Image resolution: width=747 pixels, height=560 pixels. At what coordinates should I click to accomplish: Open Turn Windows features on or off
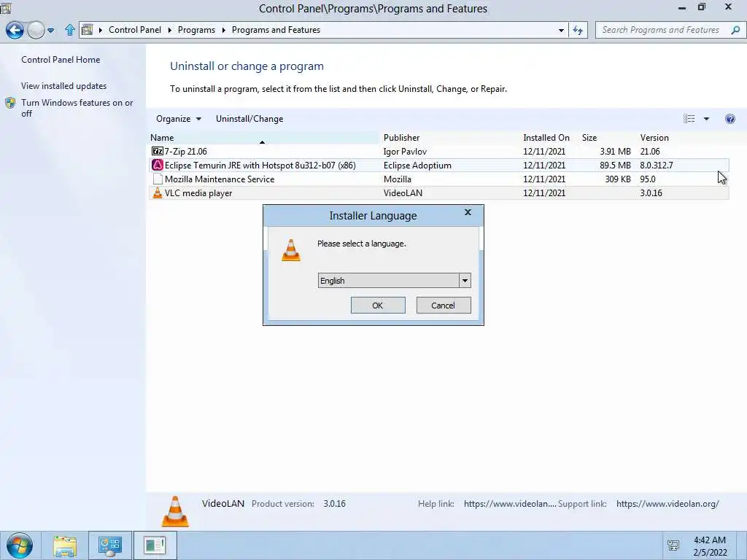(x=77, y=108)
